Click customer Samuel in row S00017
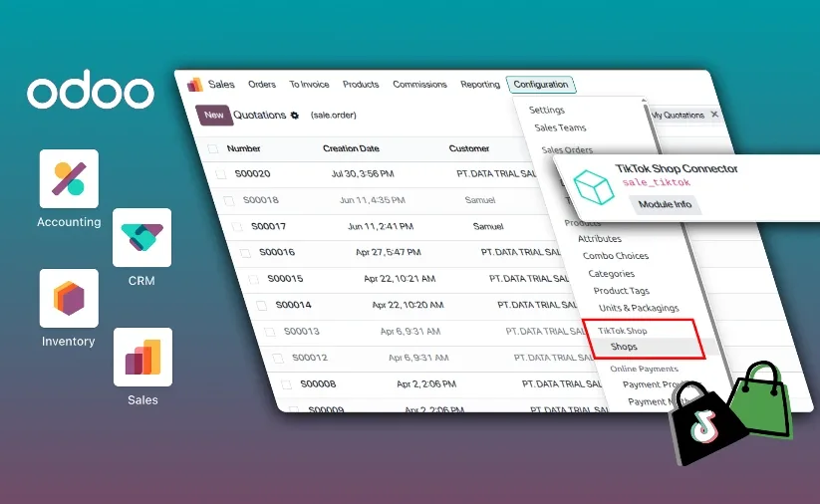 (488, 226)
